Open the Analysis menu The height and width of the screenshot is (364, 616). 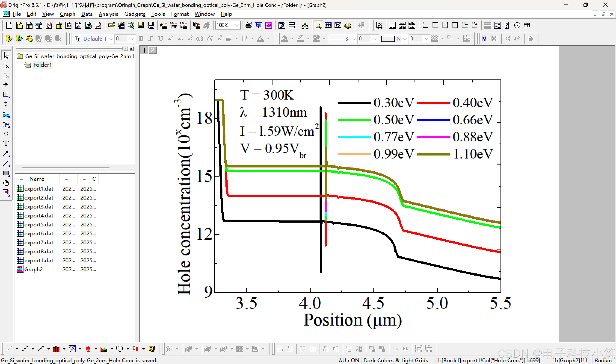pos(108,14)
